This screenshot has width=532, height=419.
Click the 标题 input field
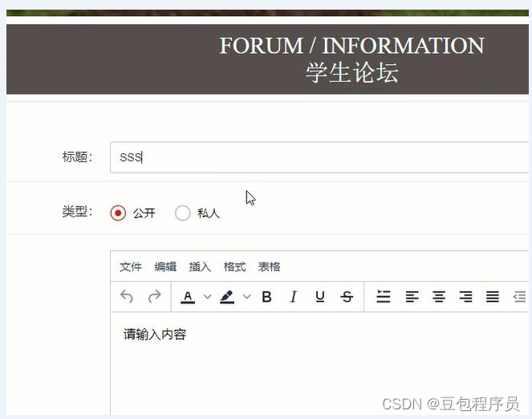pyautogui.click(x=319, y=157)
